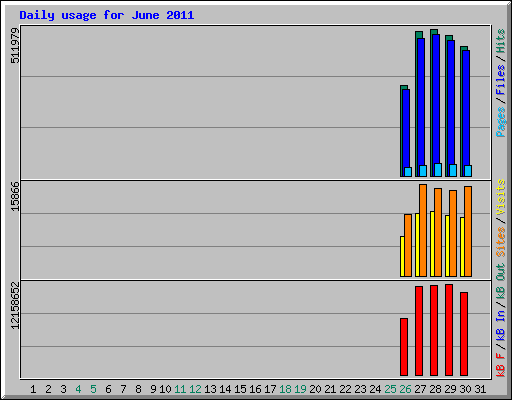Screen dimensions: 512x400
Task: Click the red kB bar for day 27
Action: click(x=419, y=331)
